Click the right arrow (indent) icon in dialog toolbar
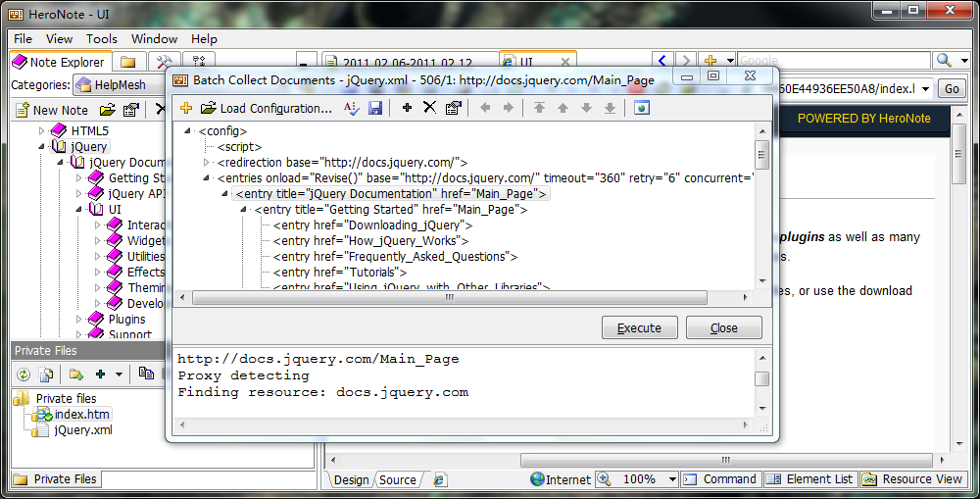Viewport: 980px width, 499px height. click(x=508, y=108)
